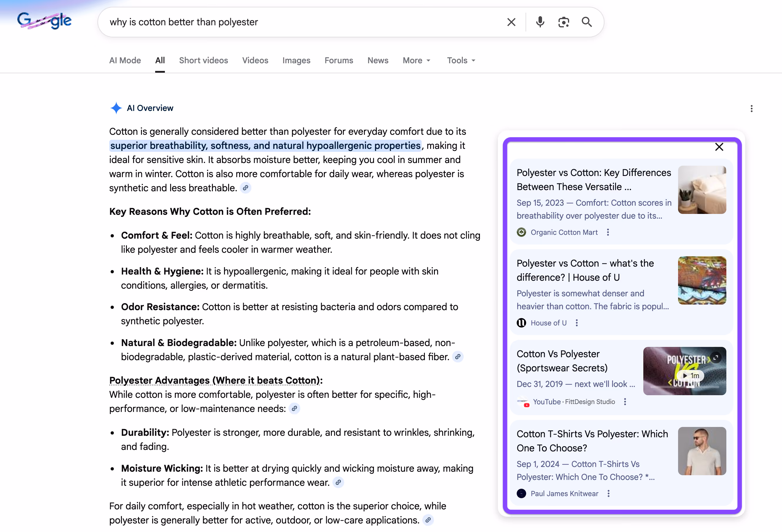Viewport: 782px width, 532px height.
Task: Open Paul James Knitwear result options menu
Action: pos(608,493)
